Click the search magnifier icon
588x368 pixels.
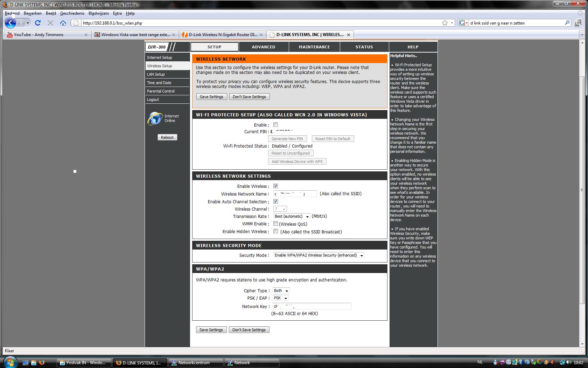pyautogui.click(x=567, y=23)
